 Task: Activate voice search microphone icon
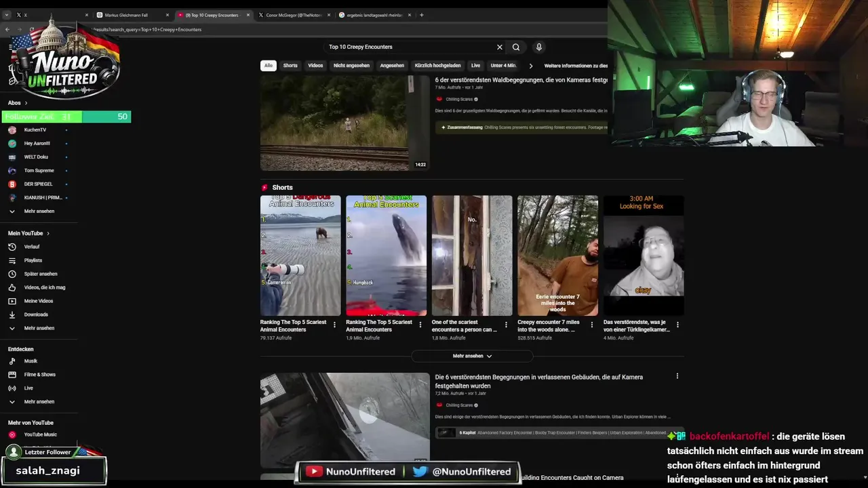click(x=539, y=47)
